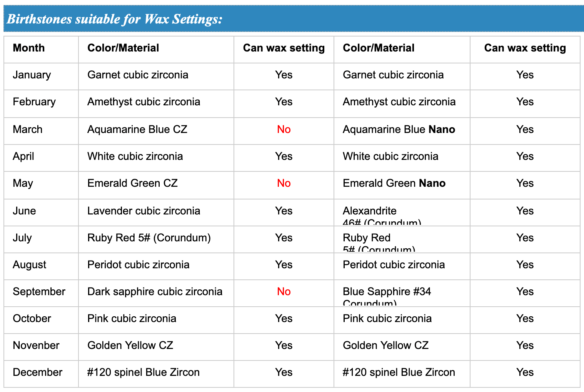Click the April month cell

[23, 156]
